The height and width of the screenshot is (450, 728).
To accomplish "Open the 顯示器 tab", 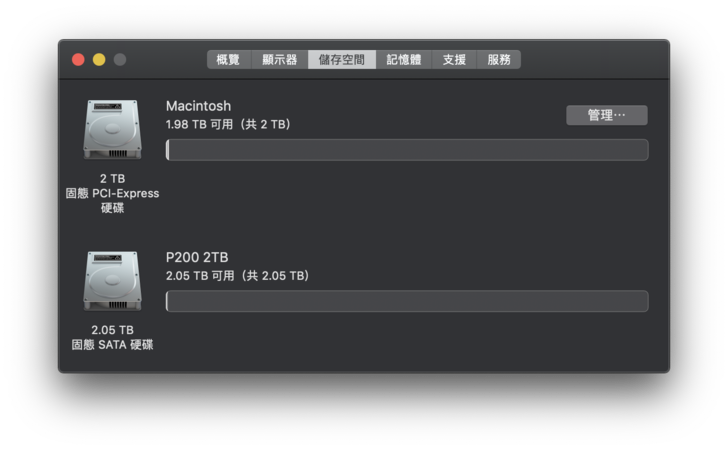I will [x=279, y=60].
